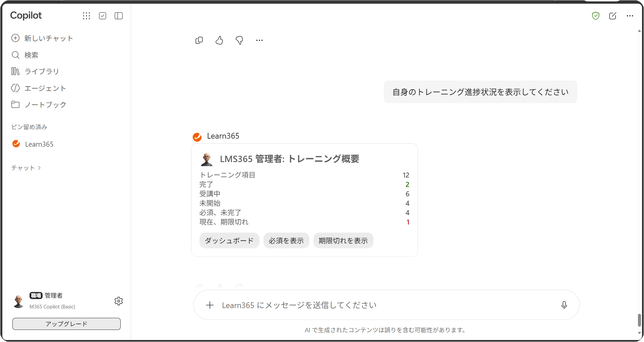Click the Learn365 agent logo above card
The height and width of the screenshot is (342, 644).
coord(197,137)
